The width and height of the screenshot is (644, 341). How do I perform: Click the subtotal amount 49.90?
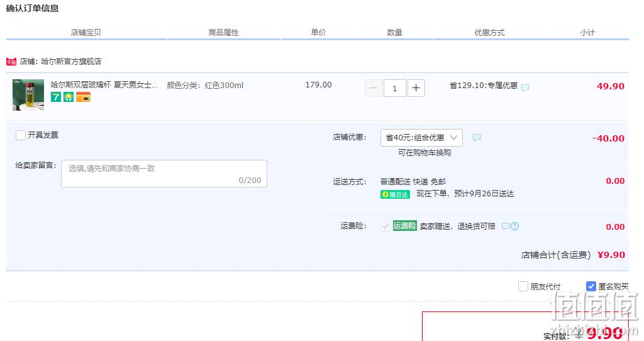point(610,86)
